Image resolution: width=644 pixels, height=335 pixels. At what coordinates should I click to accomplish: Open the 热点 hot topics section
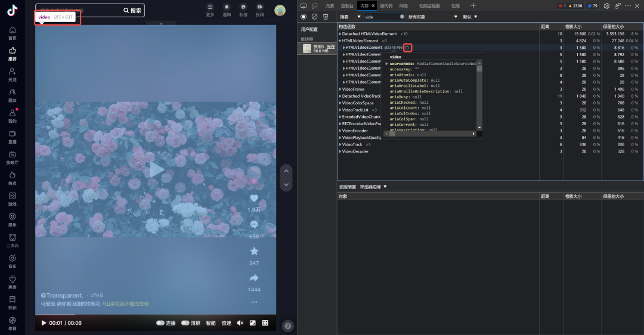click(x=13, y=178)
